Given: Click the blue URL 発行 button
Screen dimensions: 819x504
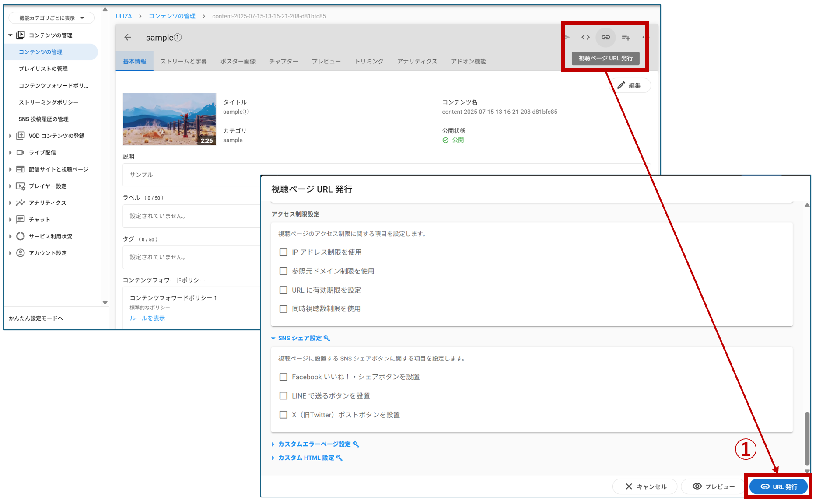Looking at the screenshot, I should pyautogui.click(x=778, y=486).
